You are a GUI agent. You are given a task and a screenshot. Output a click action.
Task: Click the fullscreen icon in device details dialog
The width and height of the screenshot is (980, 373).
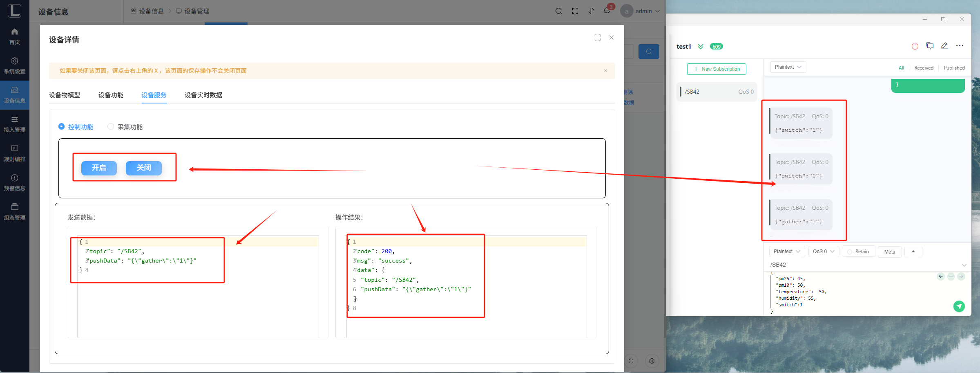click(597, 38)
